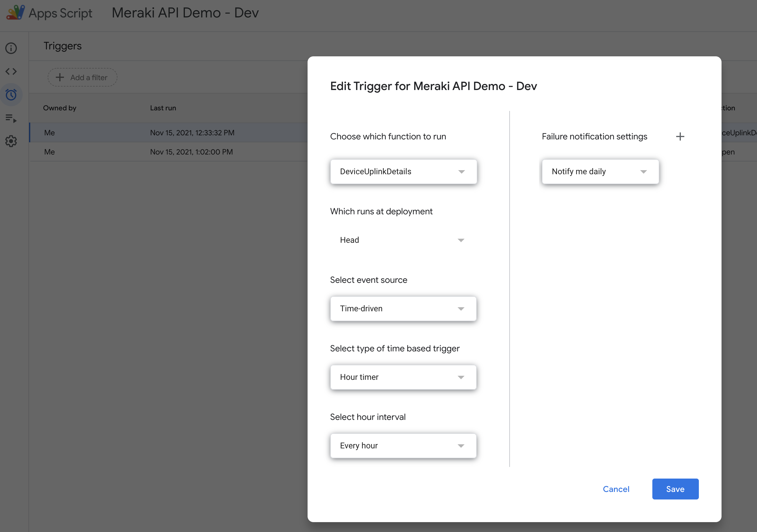Click the Last run column header
Image resolution: width=757 pixels, height=532 pixels.
[163, 108]
